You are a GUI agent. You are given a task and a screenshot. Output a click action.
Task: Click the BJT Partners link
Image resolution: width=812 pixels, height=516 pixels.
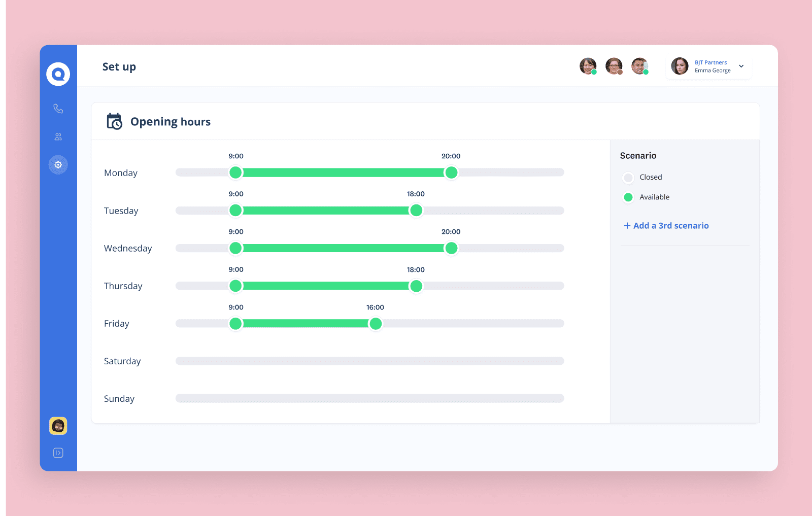click(710, 62)
